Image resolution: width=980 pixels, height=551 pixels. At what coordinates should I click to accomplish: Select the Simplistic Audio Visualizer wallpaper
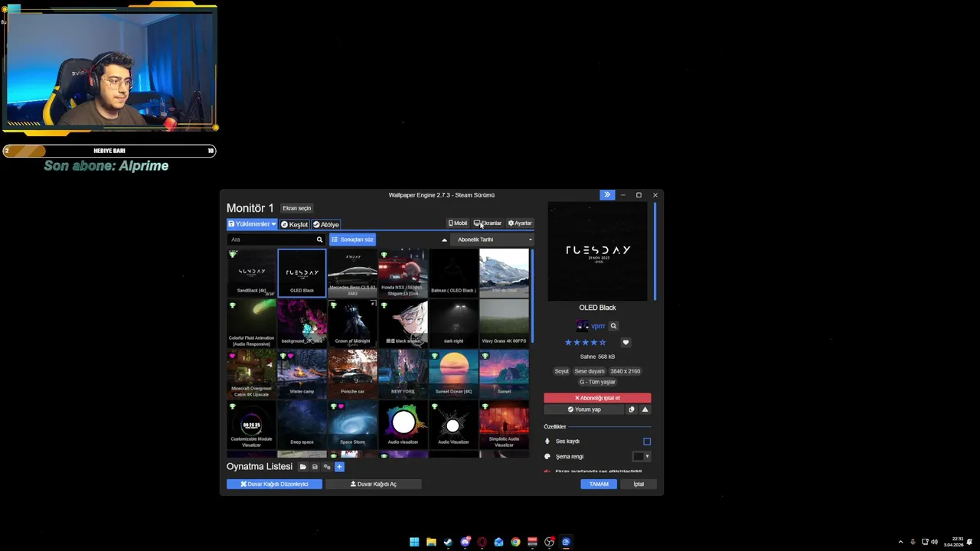(504, 424)
